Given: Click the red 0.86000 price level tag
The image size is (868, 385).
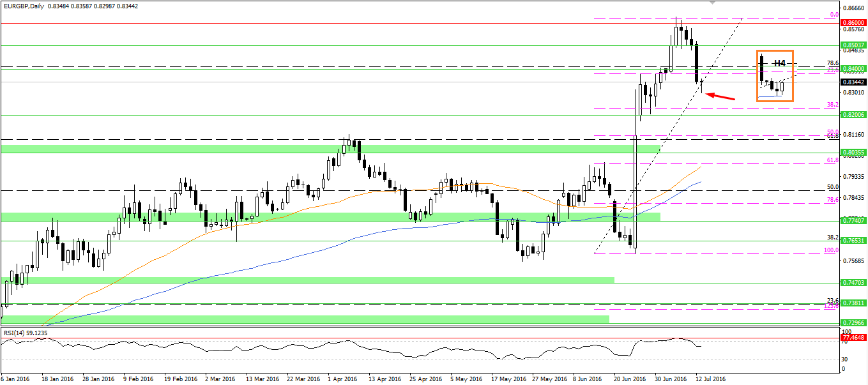Looking at the screenshot, I should [853, 22].
